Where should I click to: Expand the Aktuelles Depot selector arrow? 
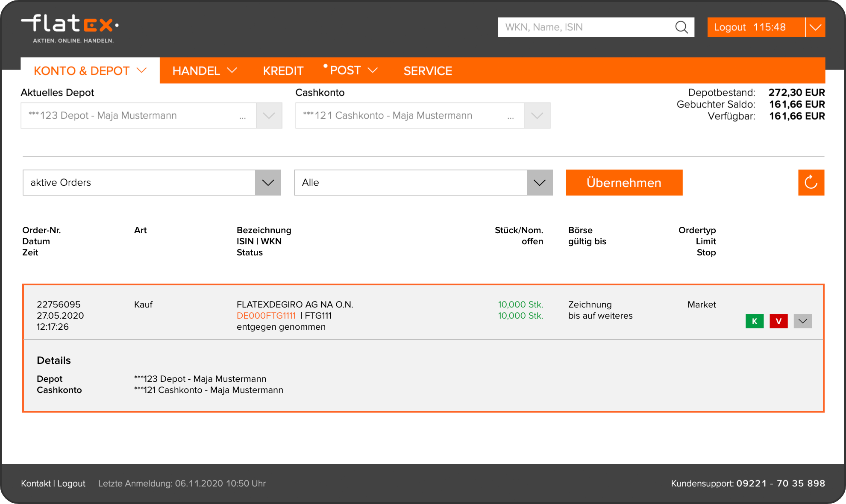(269, 115)
